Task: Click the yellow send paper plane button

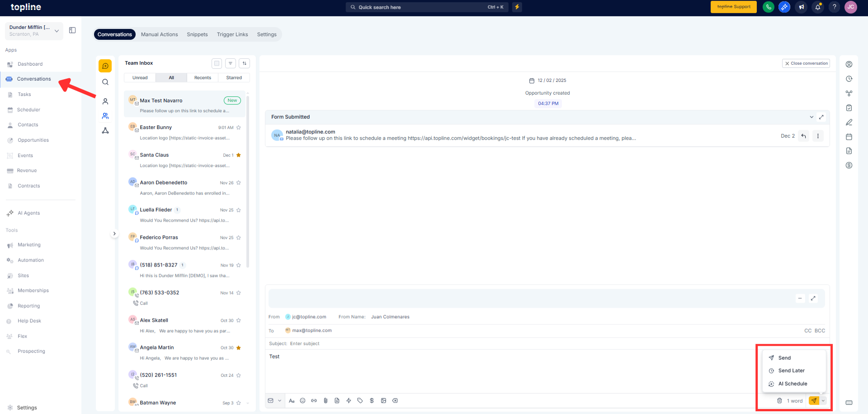Action: 814,401
